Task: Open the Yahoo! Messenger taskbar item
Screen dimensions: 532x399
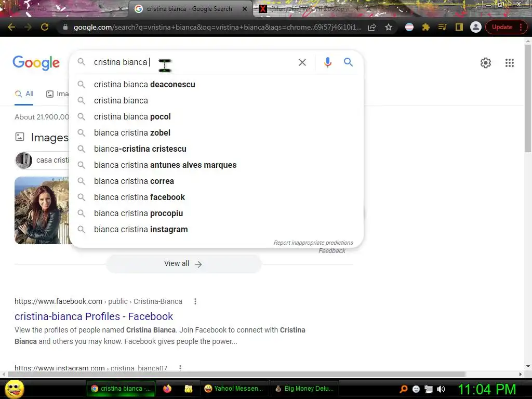Action: [234, 389]
